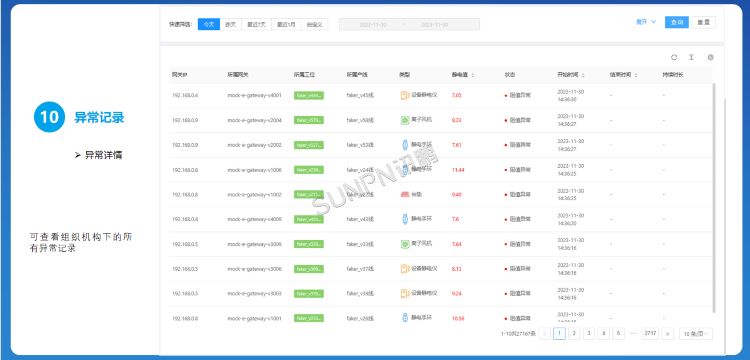Click green workstation tag in mock-e-gateway-v2004 row

pos(309,120)
